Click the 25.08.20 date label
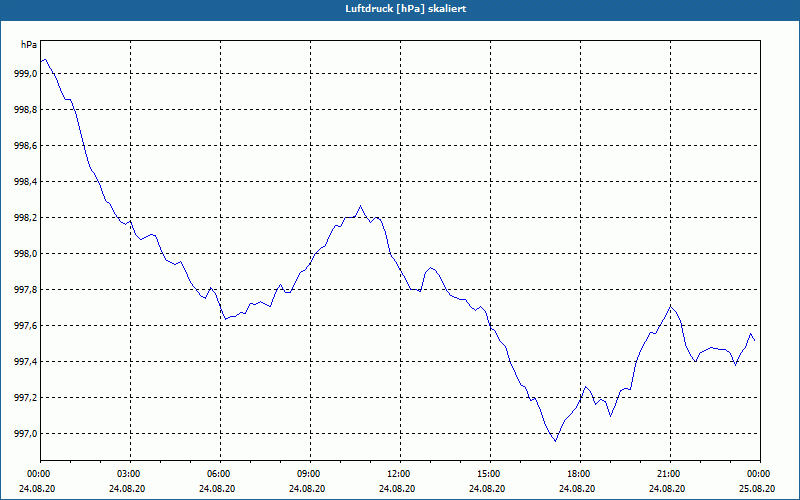Image resolution: width=800 pixels, height=500 pixels. pos(757,489)
